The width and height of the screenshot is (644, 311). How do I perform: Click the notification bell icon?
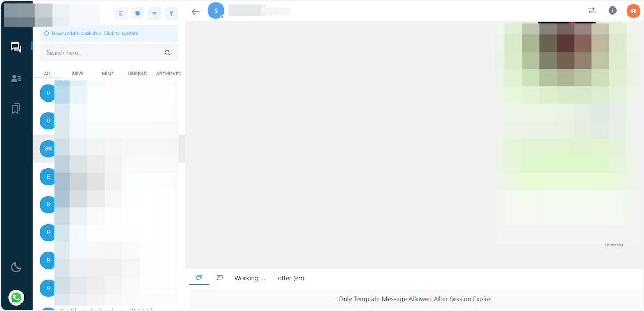[x=137, y=13]
